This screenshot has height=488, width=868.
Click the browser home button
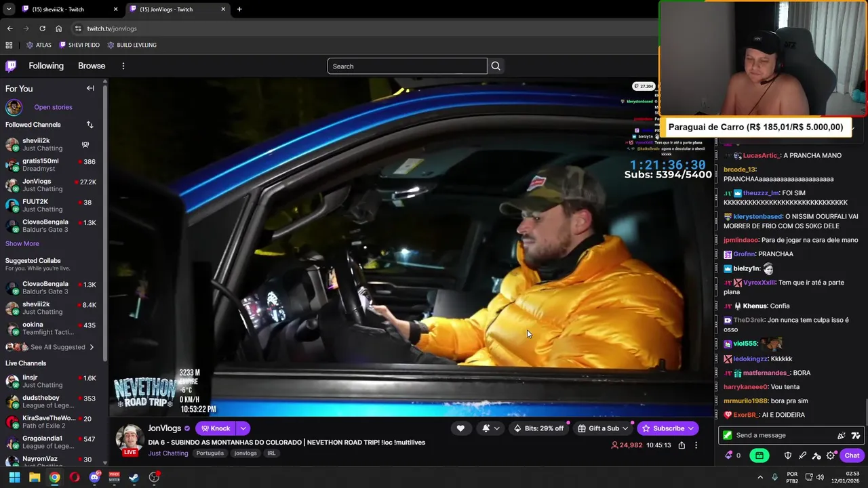[x=58, y=28]
